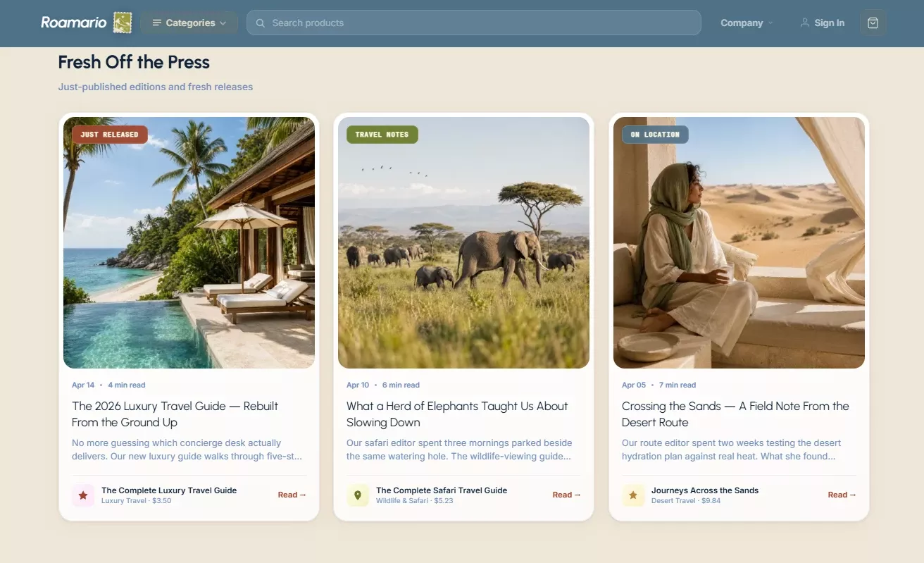Image resolution: width=924 pixels, height=563 pixels.
Task: Click the hamburger icon in Categories button
Action: coord(157,23)
